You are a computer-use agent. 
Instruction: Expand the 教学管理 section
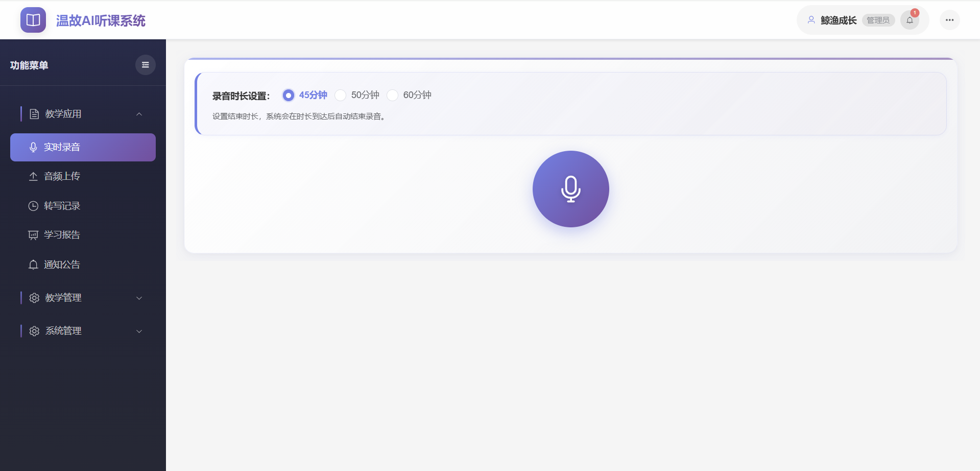click(x=139, y=298)
